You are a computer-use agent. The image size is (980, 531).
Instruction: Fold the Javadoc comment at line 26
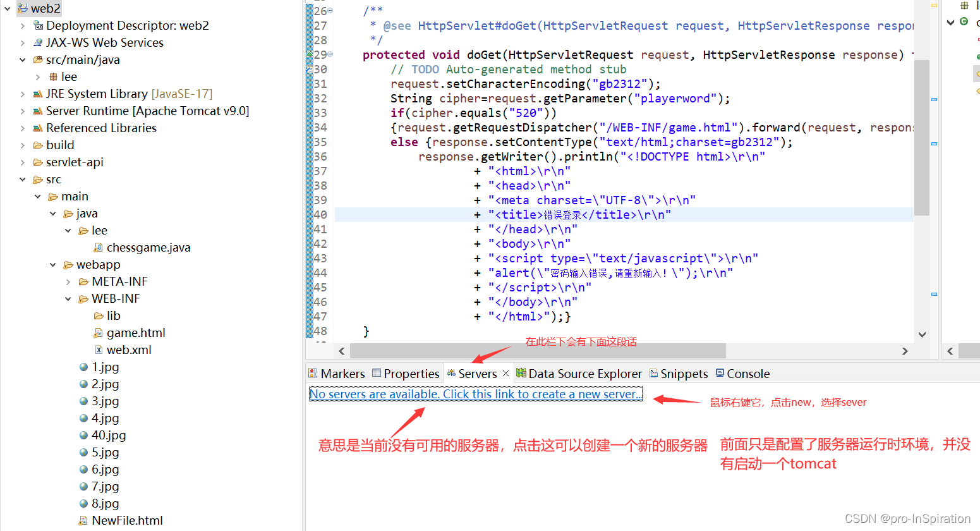point(330,11)
